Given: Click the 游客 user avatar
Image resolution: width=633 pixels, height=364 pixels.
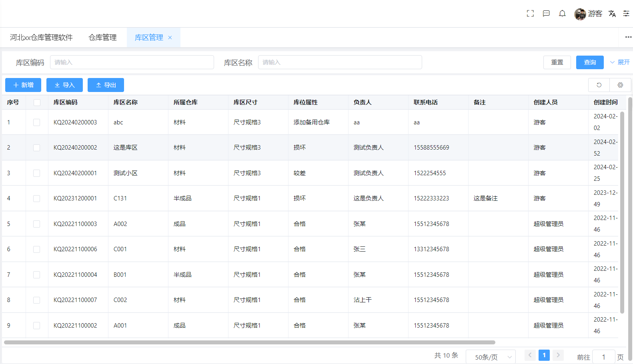Looking at the screenshot, I should pyautogui.click(x=580, y=14).
